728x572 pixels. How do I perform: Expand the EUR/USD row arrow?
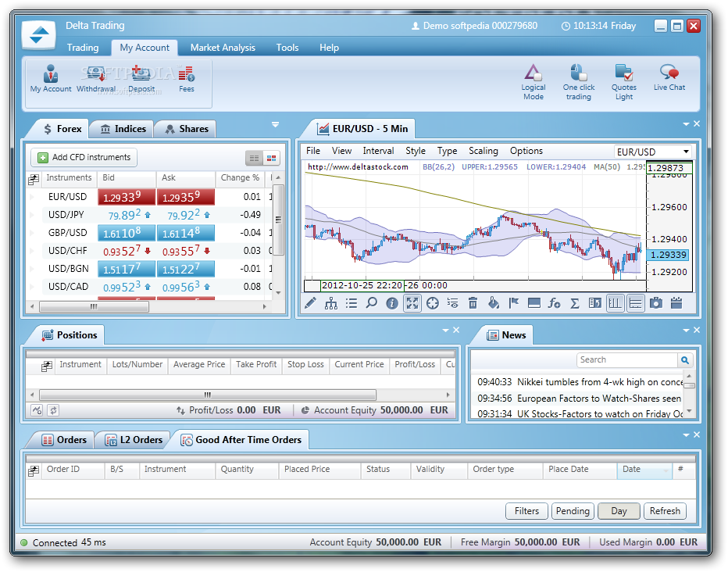point(32,197)
